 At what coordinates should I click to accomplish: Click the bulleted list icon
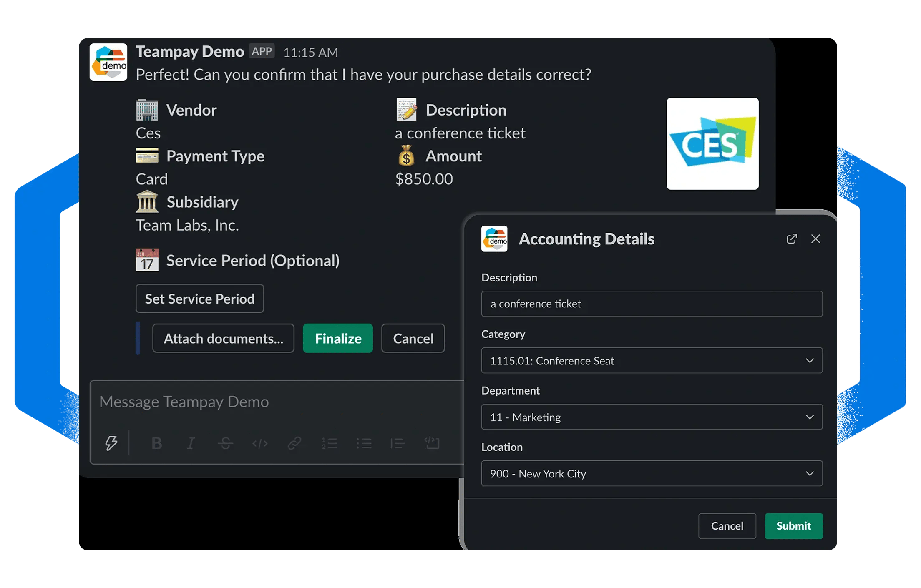[364, 443]
